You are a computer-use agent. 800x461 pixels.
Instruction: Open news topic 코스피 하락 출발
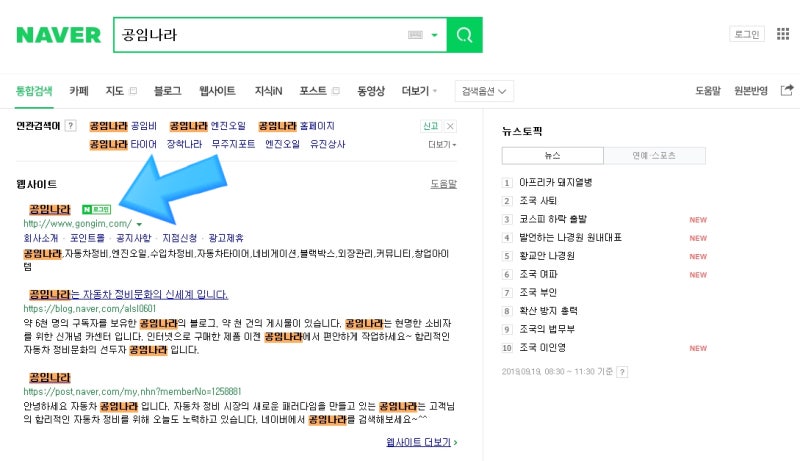(553, 219)
